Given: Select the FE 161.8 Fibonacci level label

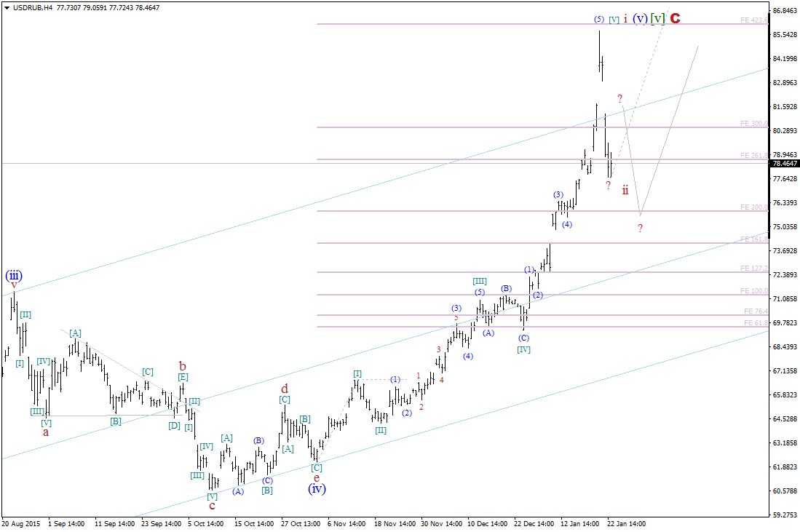Looking at the screenshot, I should pyautogui.click(x=754, y=239).
